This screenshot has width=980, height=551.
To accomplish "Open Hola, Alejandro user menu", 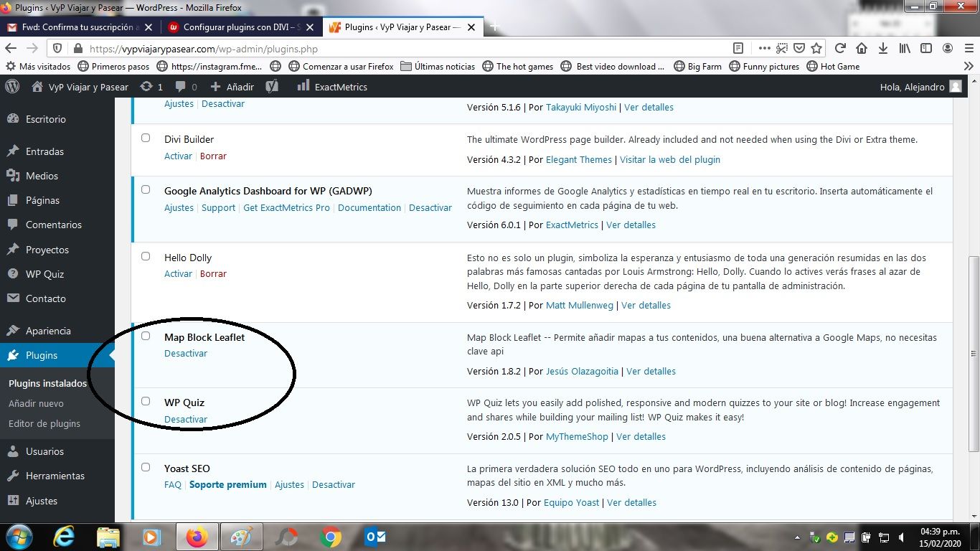I will pos(921,87).
